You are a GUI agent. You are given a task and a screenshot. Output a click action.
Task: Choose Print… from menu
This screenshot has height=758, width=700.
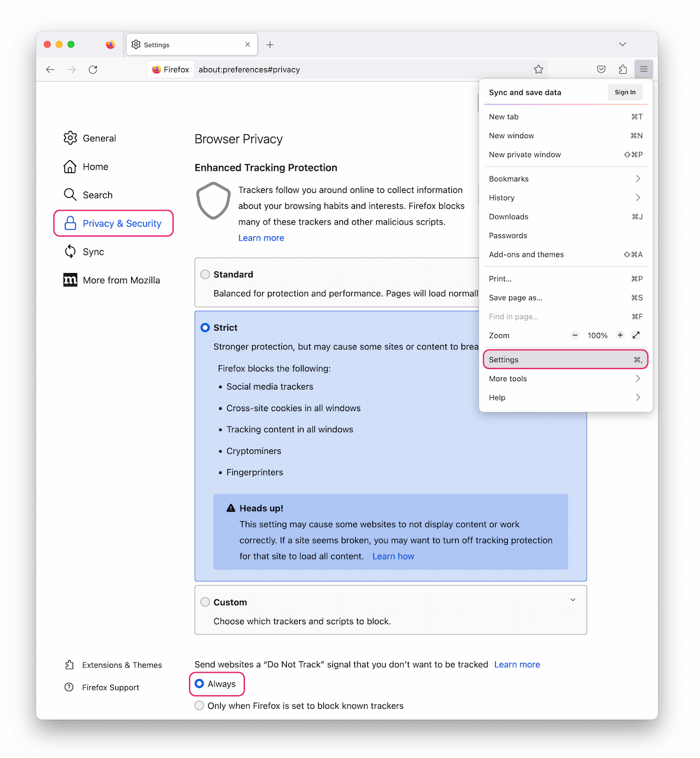(566, 279)
